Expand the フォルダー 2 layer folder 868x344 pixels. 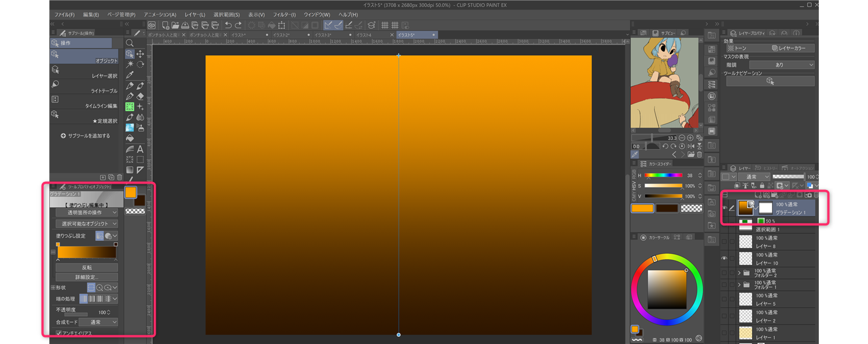point(739,272)
